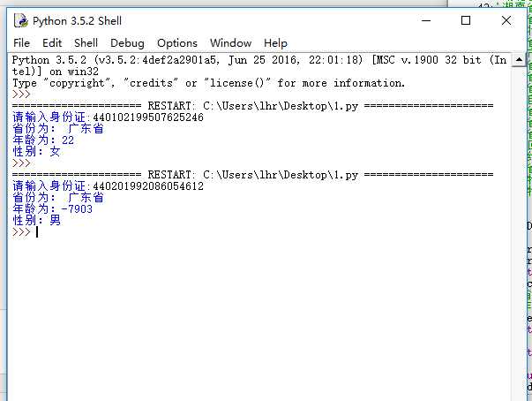Open the File menu
The height and width of the screenshot is (401, 532).
tap(21, 43)
